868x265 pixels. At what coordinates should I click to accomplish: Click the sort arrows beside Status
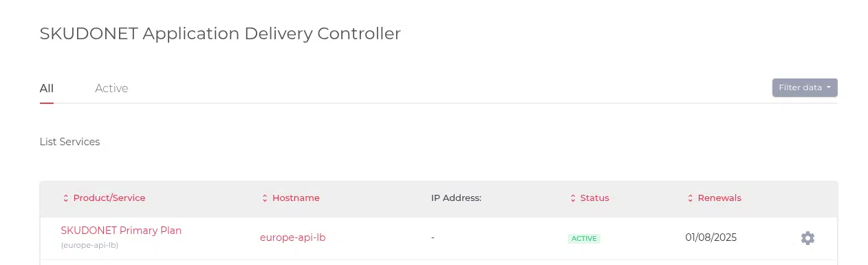click(573, 198)
